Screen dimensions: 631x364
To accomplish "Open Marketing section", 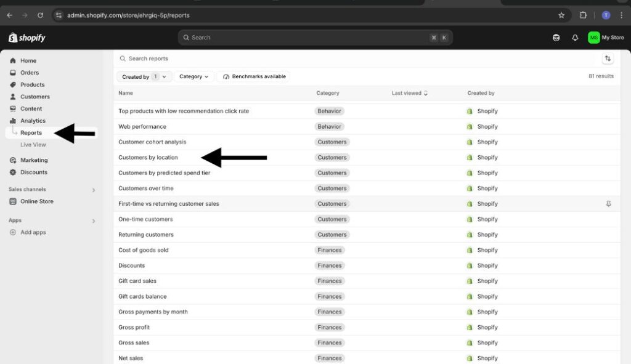I will click(34, 160).
